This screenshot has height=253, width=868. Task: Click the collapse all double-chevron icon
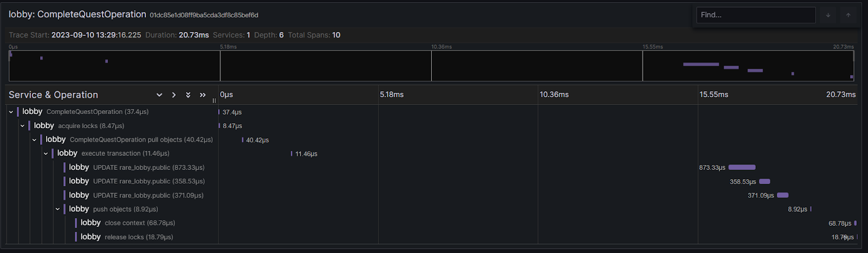(x=188, y=95)
